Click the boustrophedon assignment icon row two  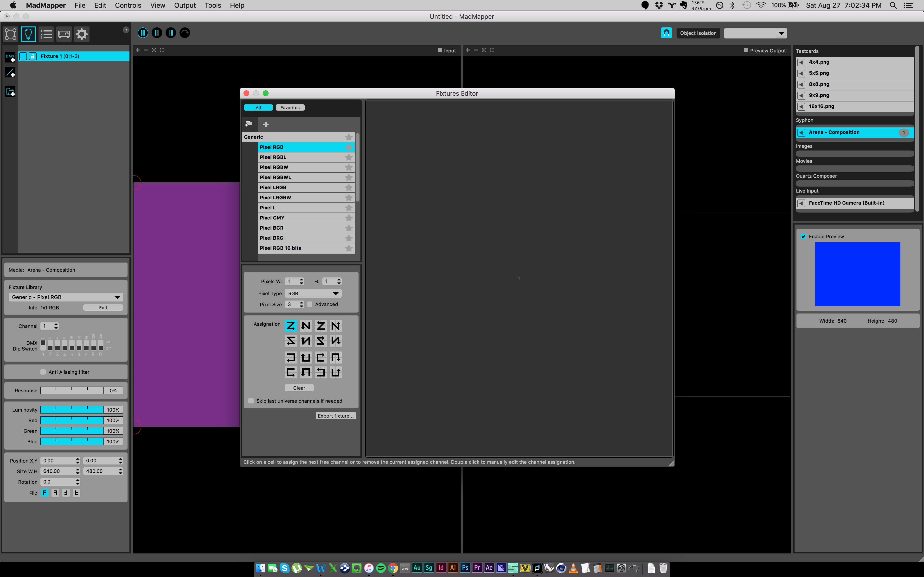(290, 340)
